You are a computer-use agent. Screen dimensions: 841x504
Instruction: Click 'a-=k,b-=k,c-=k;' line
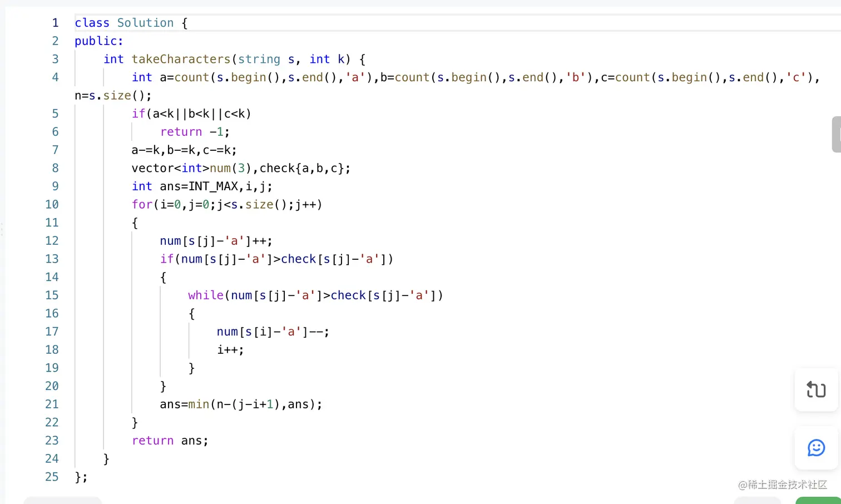coord(184,150)
